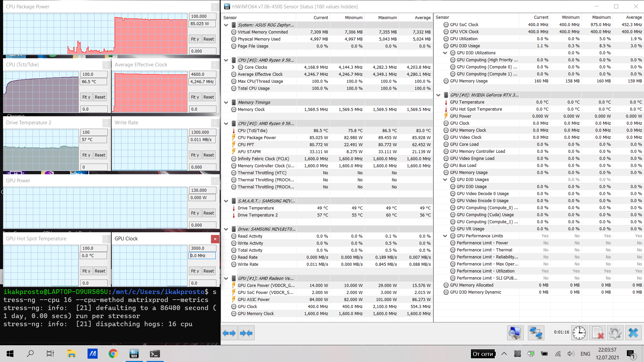
Task: Close sensors with the blue X icon
Action: [x=633, y=333]
